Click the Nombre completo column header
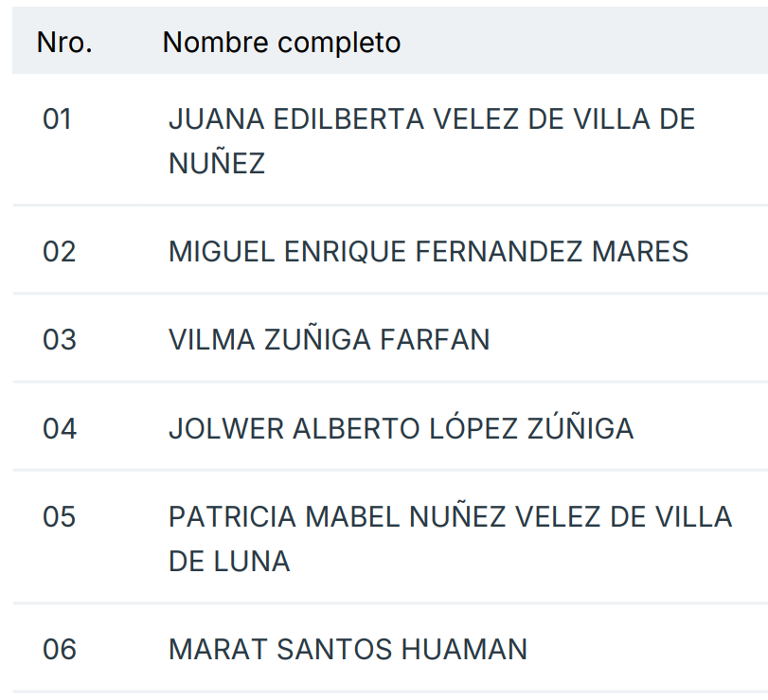The width and height of the screenshot is (768, 700). (x=281, y=43)
